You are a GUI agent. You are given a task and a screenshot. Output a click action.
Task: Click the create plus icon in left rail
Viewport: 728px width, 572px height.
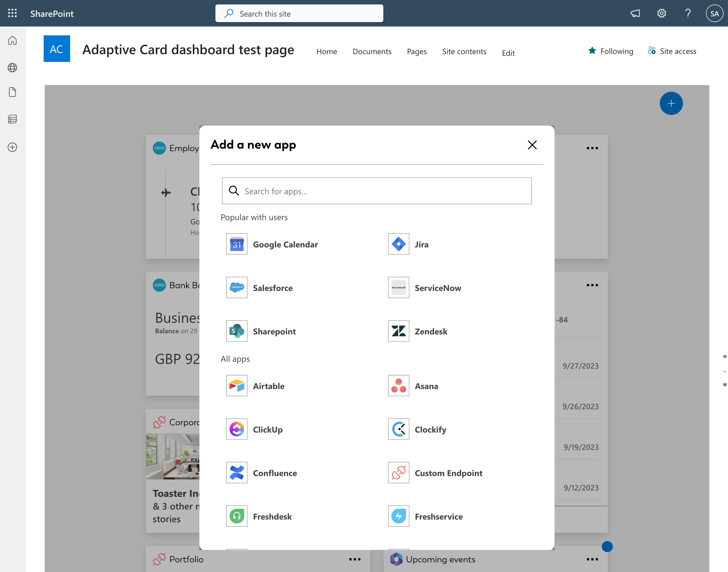click(12, 147)
